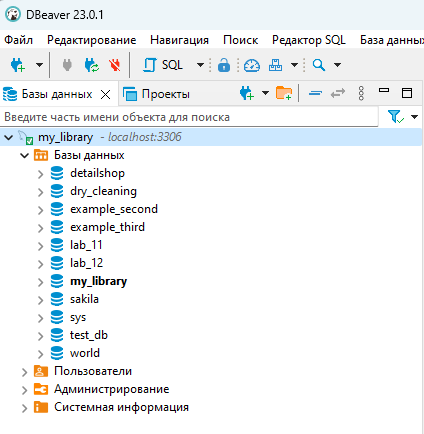Select the example_second database

(114, 209)
